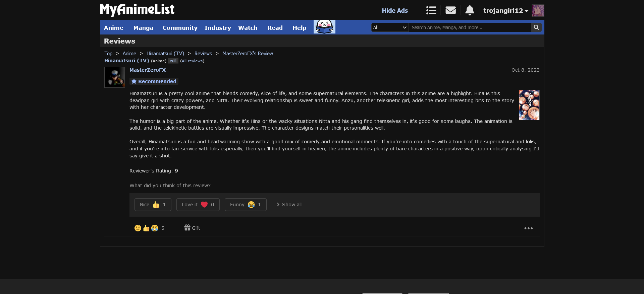644x294 pixels.
Task: Click the search magnifier button
Action: coord(536,27)
